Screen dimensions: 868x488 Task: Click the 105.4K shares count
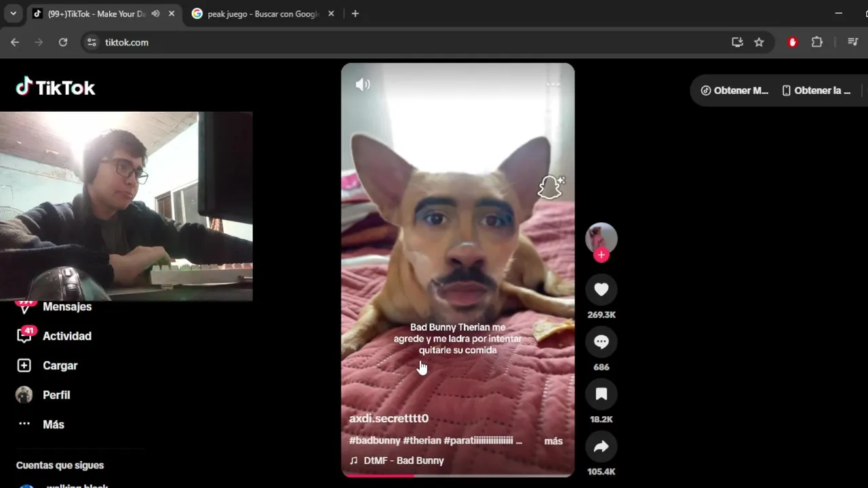pyautogui.click(x=601, y=471)
